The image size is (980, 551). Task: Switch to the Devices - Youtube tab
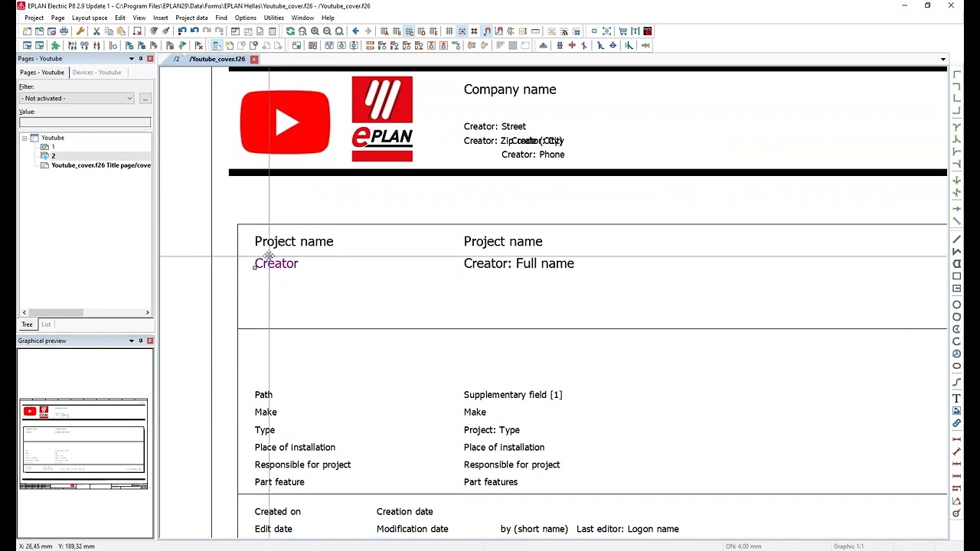pyautogui.click(x=96, y=72)
